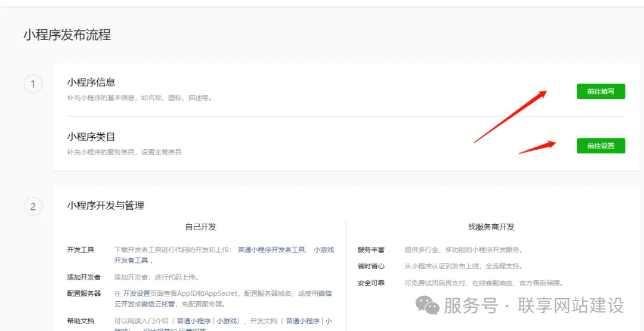The image size is (644, 331).
Task: Click the 小程序类目 section title
Action: pos(91,137)
